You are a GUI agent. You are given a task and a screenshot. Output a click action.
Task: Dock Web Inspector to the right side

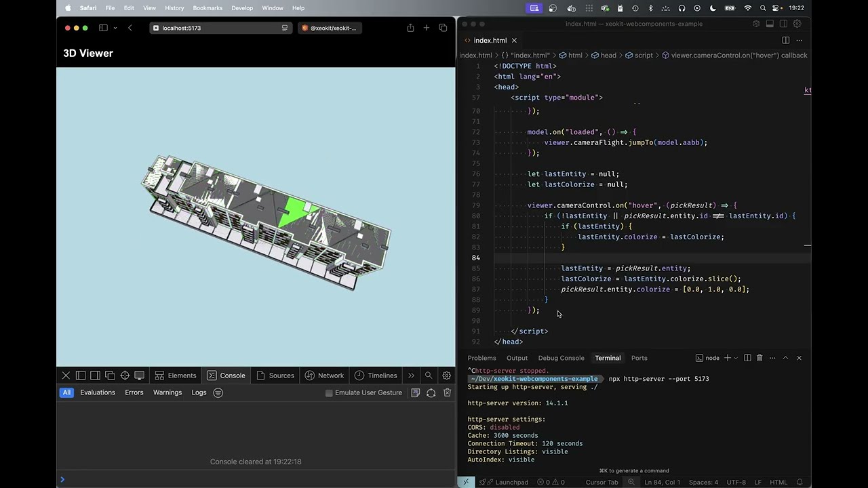click(x=95, y=375)
